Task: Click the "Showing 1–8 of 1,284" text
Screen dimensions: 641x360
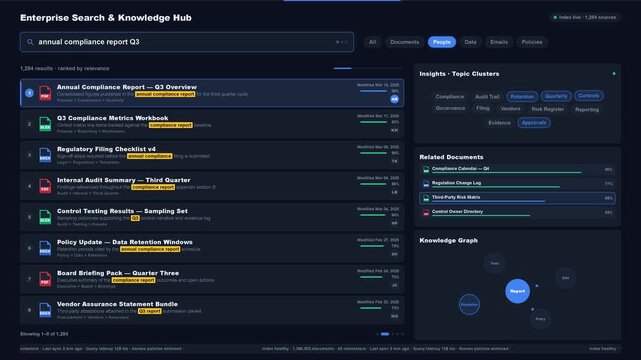Action: pos(44,334)
